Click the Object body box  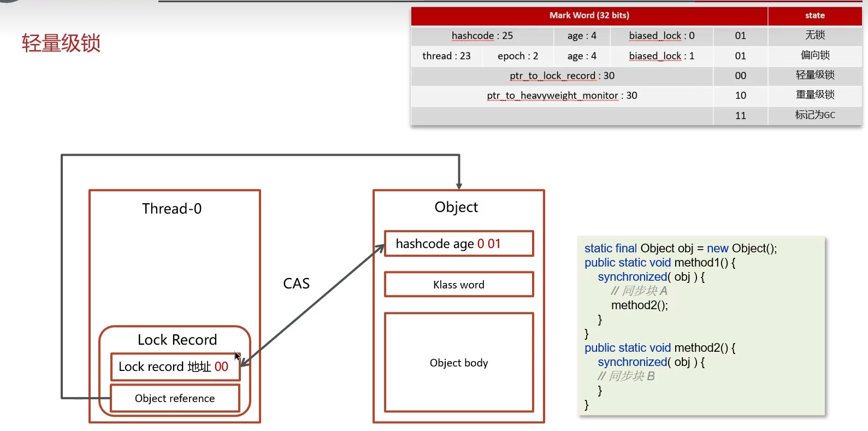(x=458, y=363)
